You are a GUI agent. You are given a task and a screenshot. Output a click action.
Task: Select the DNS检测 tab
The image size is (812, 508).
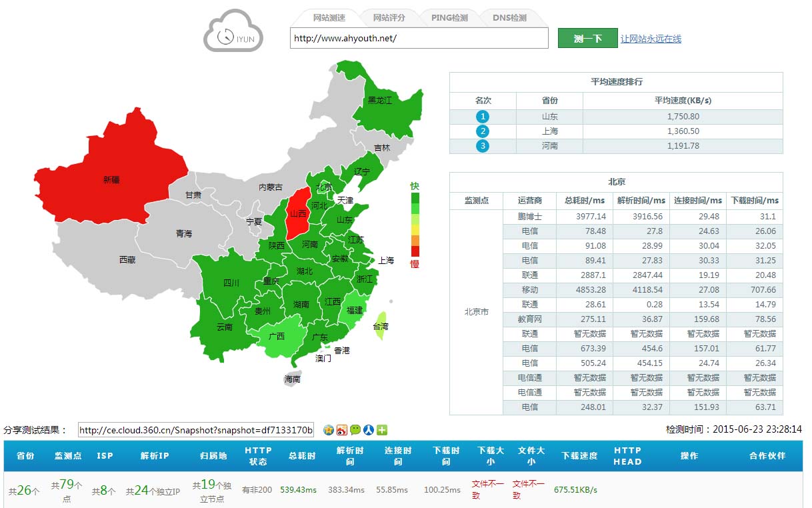point(509,18)
